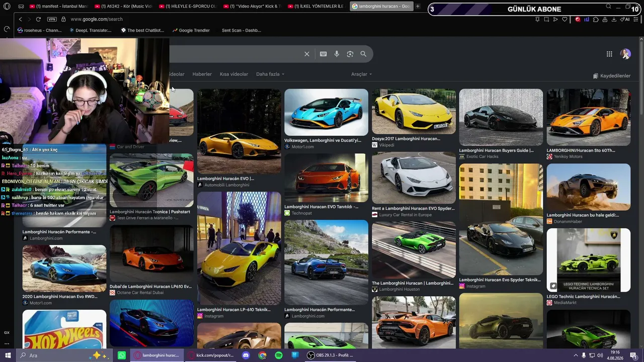This screenshot has width=644, height=362.
Task: Expand the Daha fazla dropdown
Action: (x=270, y=74)
